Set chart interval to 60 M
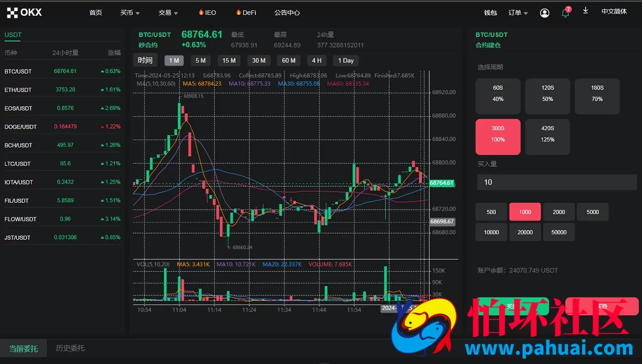The image size is (642, 364). pos(289,61)
